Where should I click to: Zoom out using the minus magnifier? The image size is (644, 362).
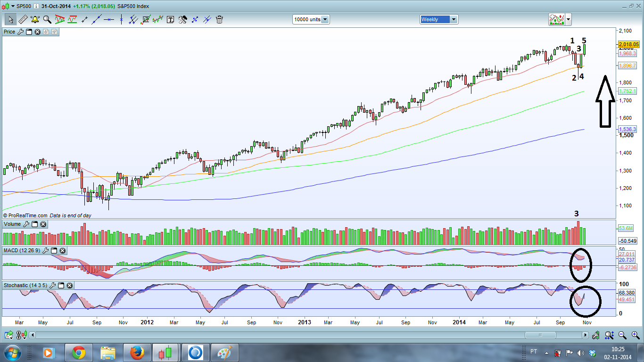tap(622, 335)
